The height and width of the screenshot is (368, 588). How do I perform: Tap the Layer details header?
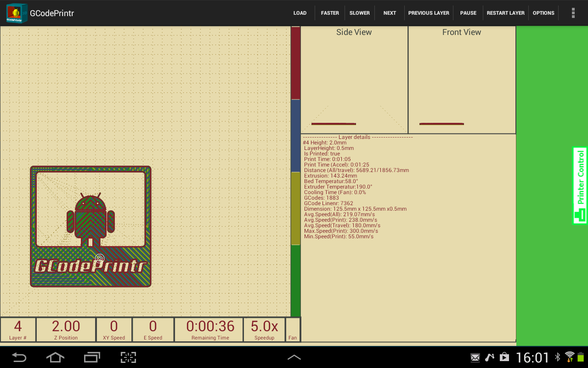pyautogui.click(x=358, y=137)
